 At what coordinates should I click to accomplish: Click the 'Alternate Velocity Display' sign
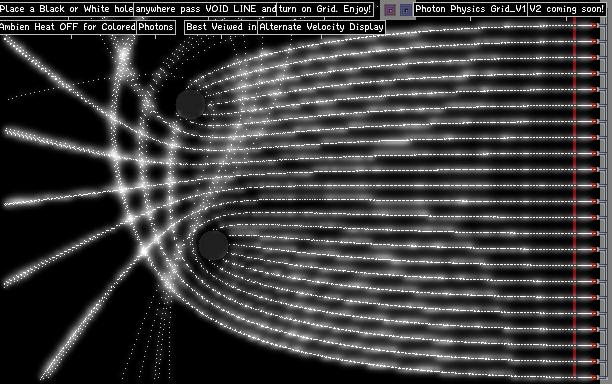click(x=322, y=27)
